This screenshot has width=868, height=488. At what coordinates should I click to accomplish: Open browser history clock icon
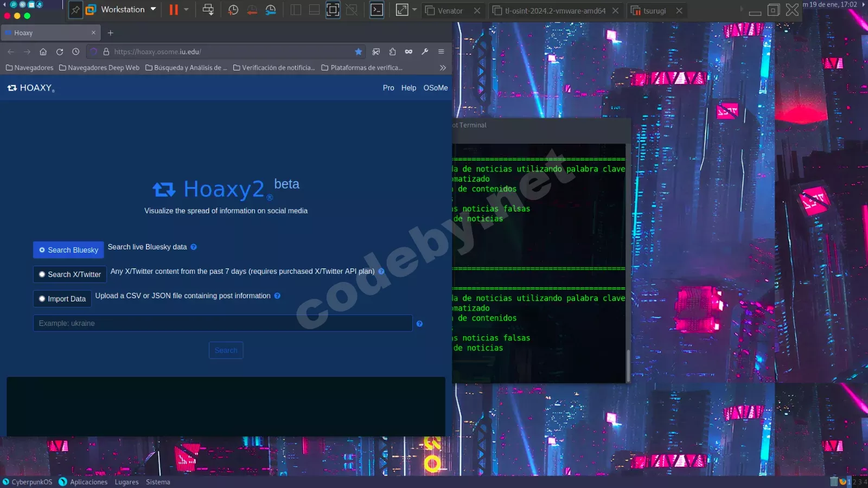point(76,52)
